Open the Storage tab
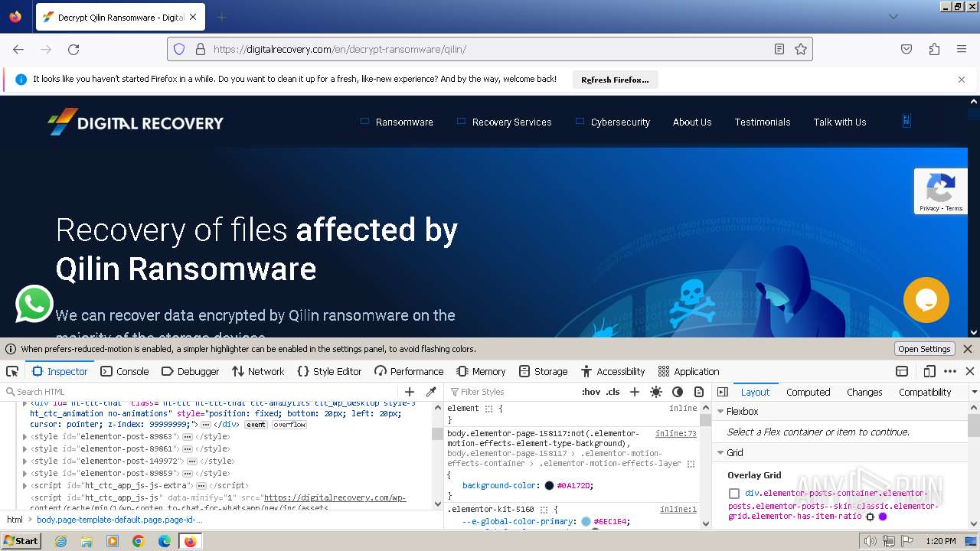 pos(543,371)
